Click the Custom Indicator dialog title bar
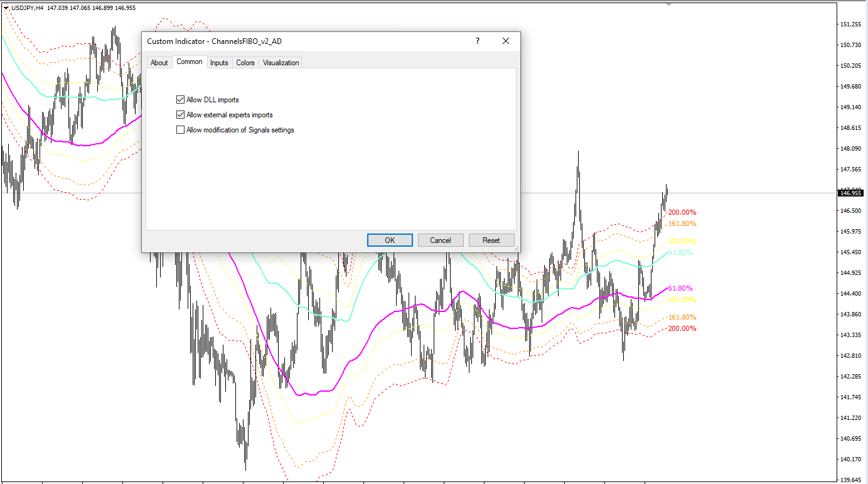The height and width of the screenshot is (484, 868). 301,41
